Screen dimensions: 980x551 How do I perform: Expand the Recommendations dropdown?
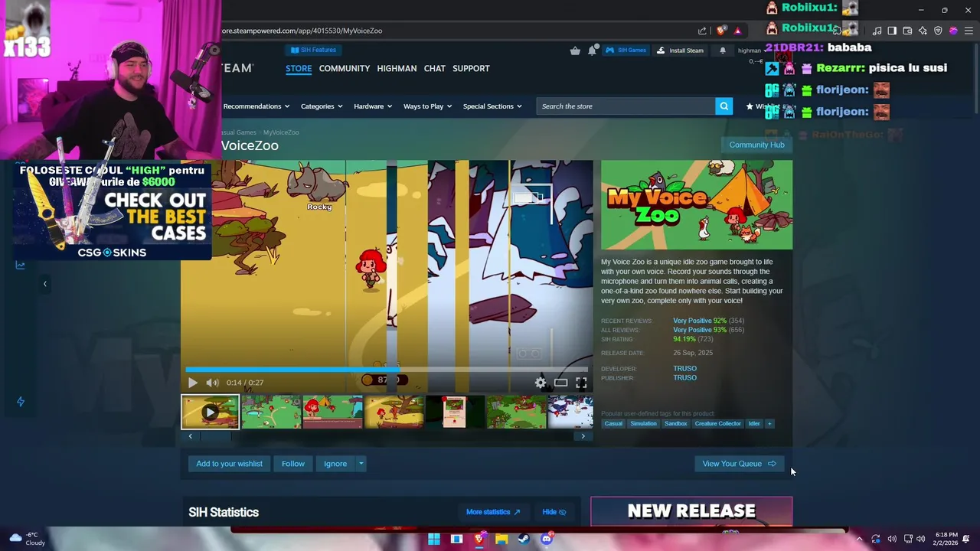coord(256,106)
